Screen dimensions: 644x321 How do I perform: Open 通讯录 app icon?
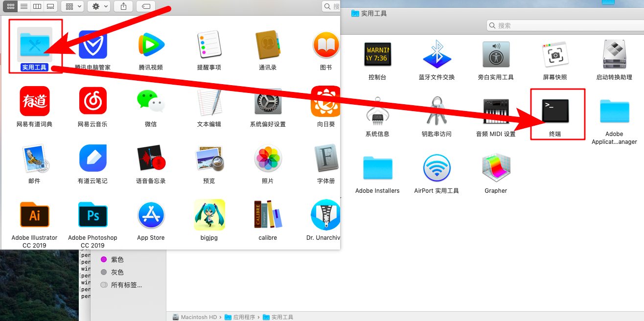point(268,45)
